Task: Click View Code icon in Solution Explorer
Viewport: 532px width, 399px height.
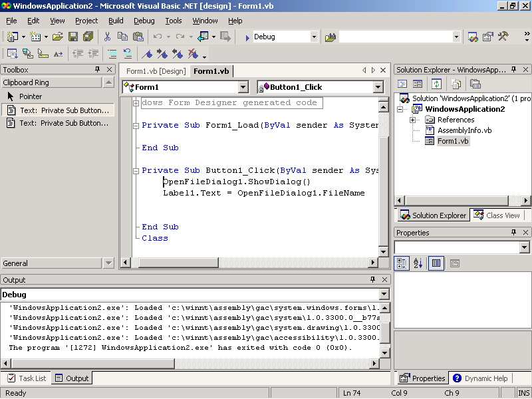Action: pyautogui.click(x=402, y=84)
